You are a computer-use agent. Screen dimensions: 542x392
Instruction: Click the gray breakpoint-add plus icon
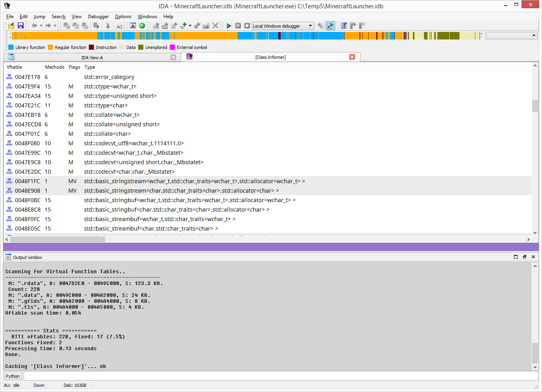(353, 26)
